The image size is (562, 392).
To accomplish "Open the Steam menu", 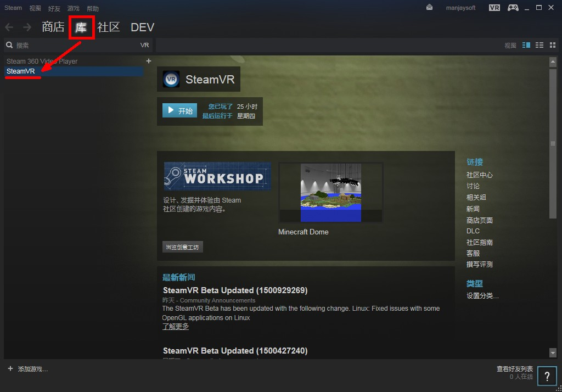I will pos(13,8).
